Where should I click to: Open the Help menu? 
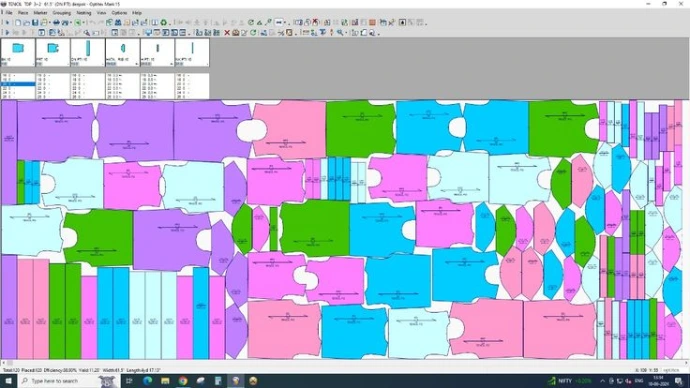point(137,13)
